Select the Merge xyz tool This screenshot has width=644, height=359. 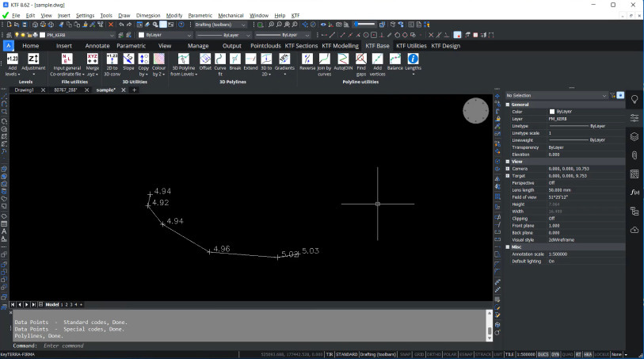(93, 64)
